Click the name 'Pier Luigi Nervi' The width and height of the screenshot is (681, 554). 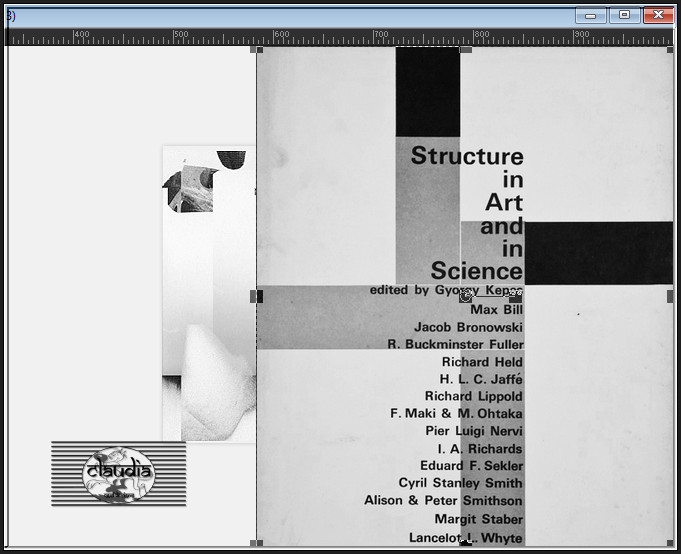point(474,431)
